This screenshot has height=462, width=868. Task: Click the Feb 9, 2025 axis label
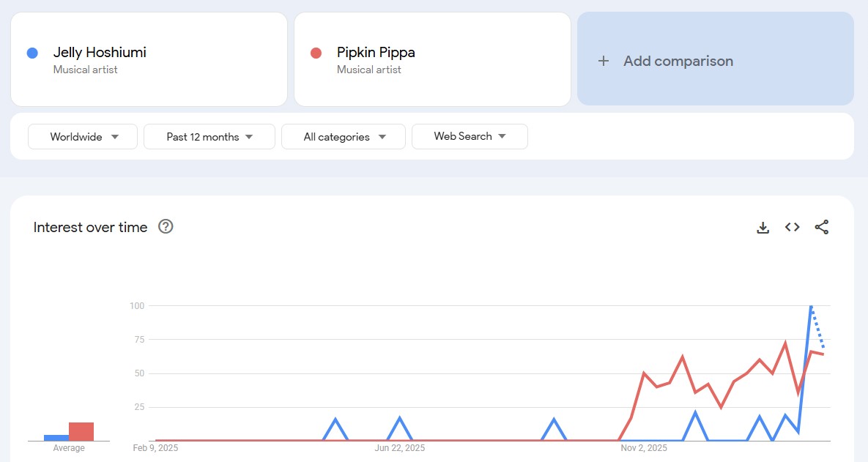point(155,447)
